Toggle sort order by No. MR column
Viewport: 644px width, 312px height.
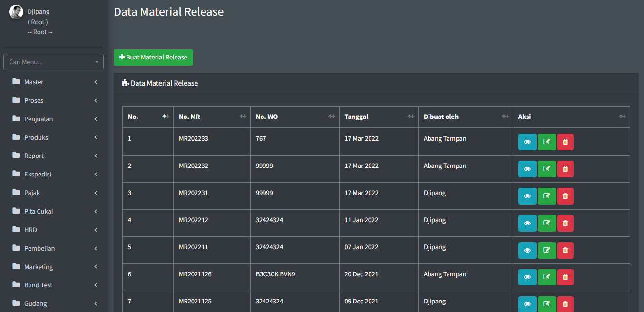(212, 117)
